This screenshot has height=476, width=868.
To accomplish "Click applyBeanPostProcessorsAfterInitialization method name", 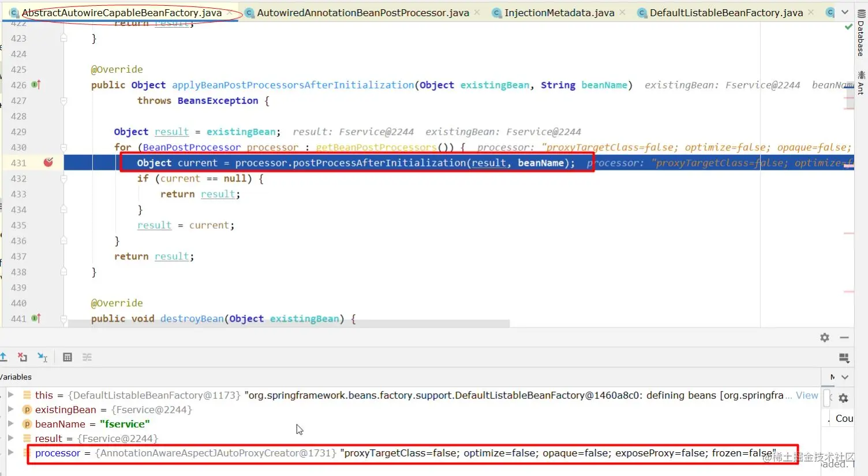I will coord(293,85).
